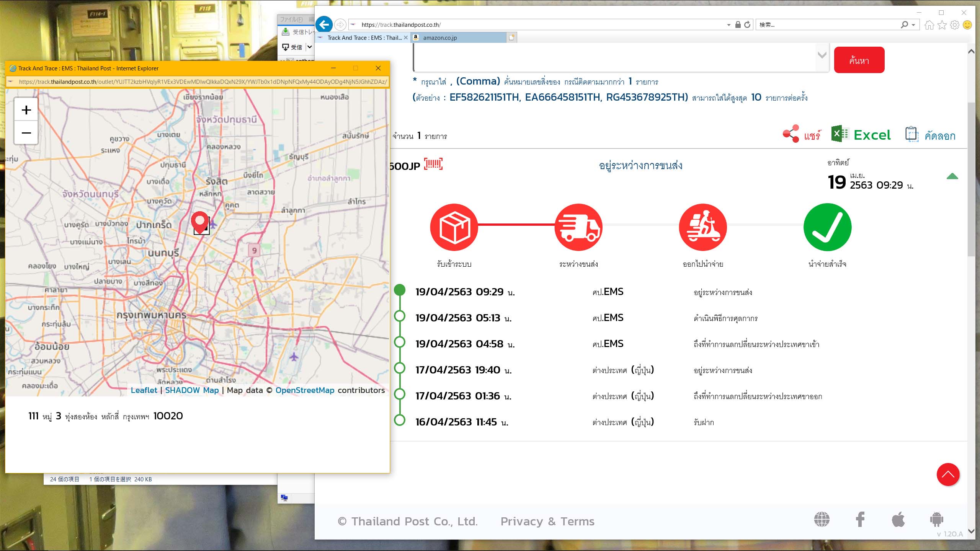Image resolution: width=980 pixels, height=551 pixels.
Task: Click the scrollbar down arrow
Action: pyautogui.click(x=971, y=531)
